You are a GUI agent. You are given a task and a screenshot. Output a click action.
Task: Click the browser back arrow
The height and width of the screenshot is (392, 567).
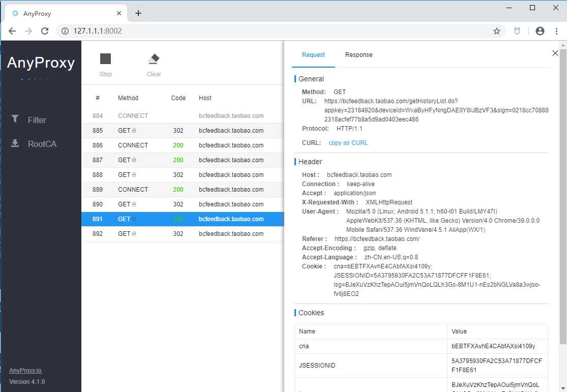click(12, 31)
